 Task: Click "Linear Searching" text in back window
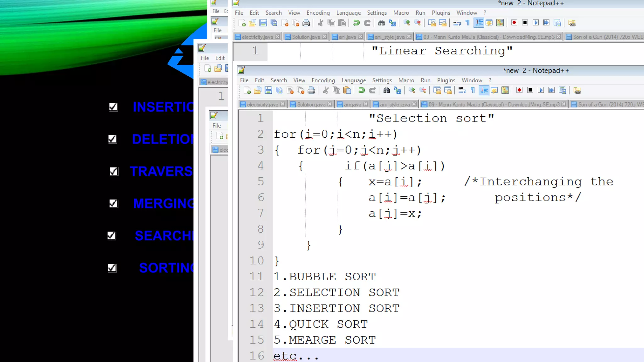442,51
